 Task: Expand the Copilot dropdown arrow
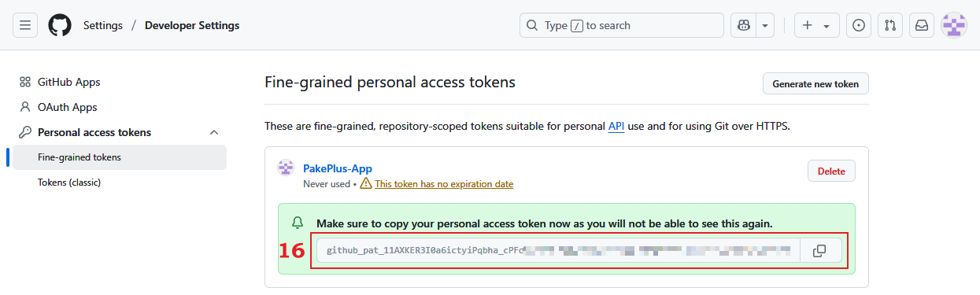(765, 25)
